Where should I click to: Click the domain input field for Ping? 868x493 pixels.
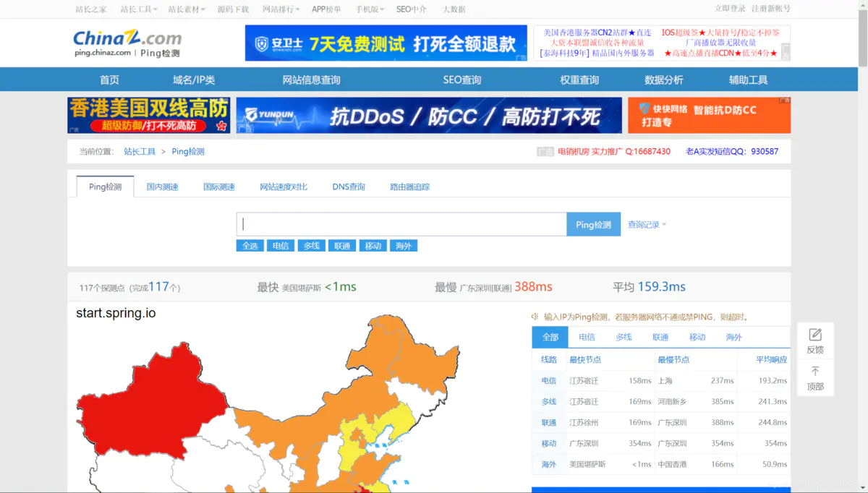pos(401,224)
